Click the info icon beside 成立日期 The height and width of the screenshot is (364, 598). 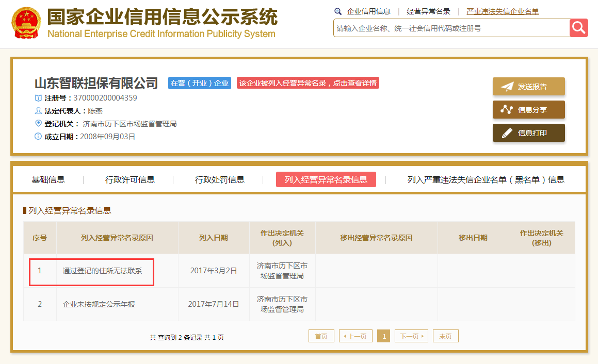[x=38, y=136]
